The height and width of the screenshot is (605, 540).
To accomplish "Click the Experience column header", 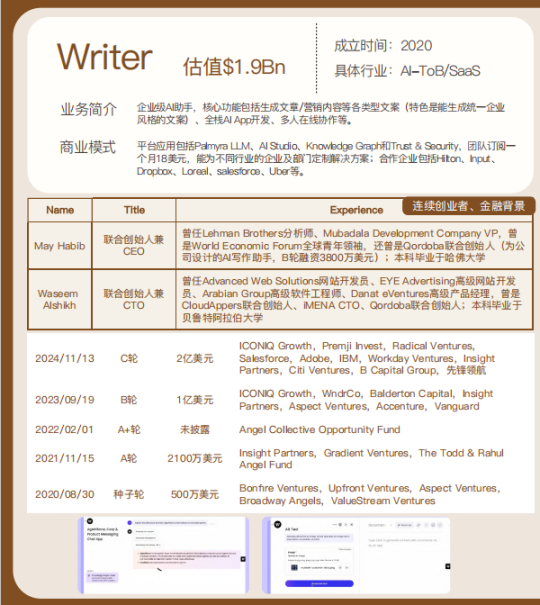I will 356,210.
